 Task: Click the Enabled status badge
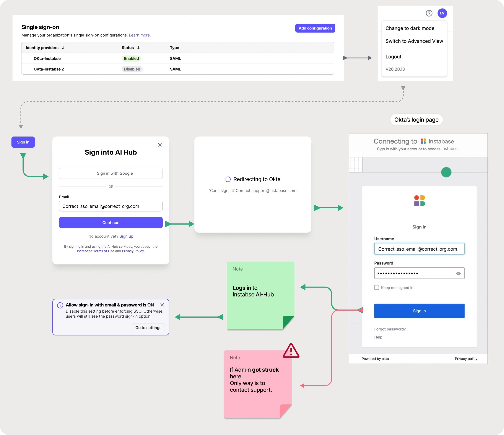tap(131, 58)
